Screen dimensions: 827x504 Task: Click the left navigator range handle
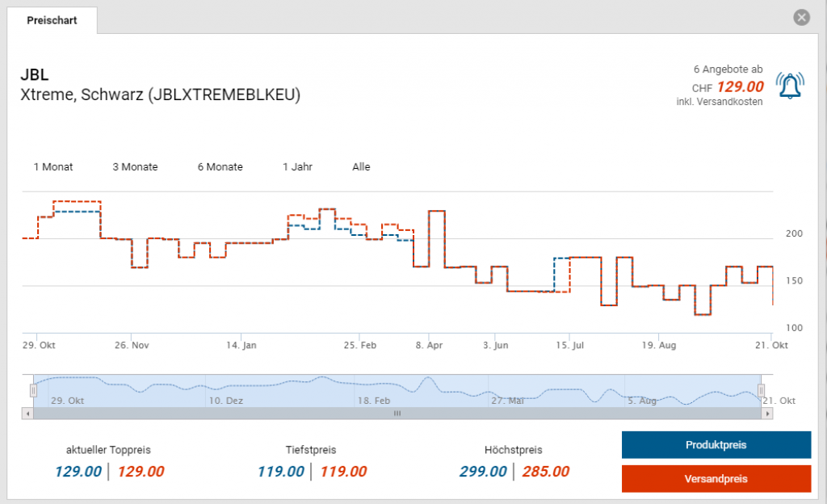click(x=33, y=391)
